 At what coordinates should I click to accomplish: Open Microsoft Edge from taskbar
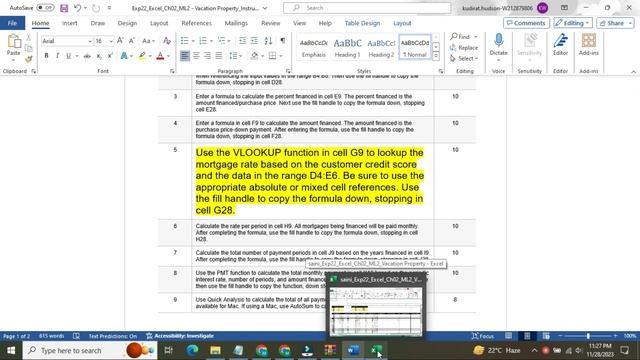click(x=192, y=350)
